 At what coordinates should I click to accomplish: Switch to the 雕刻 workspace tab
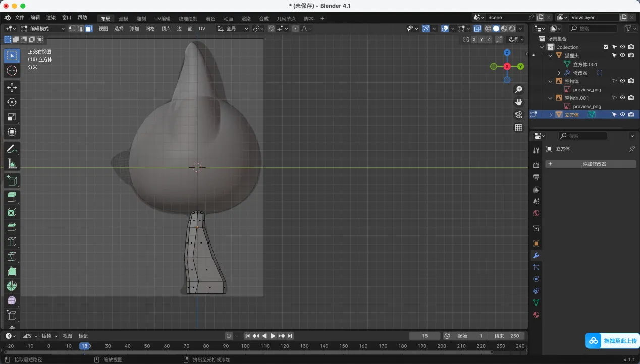click(x=141, y=18)
